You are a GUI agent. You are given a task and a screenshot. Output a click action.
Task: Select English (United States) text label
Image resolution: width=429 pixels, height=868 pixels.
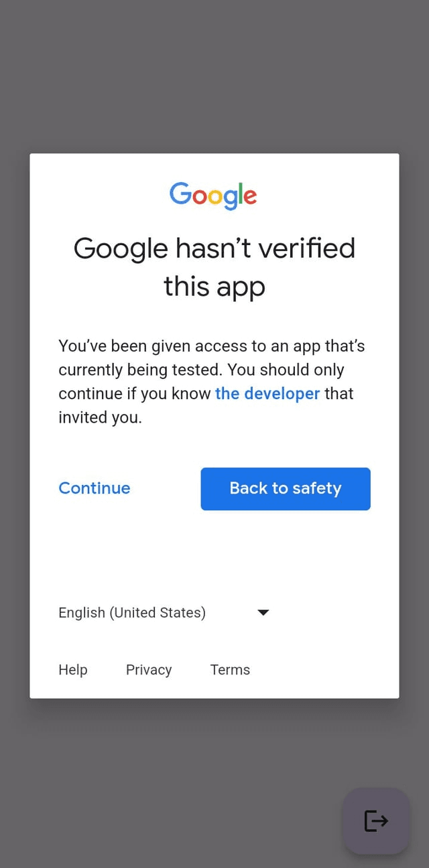click(x=131, y=612)
